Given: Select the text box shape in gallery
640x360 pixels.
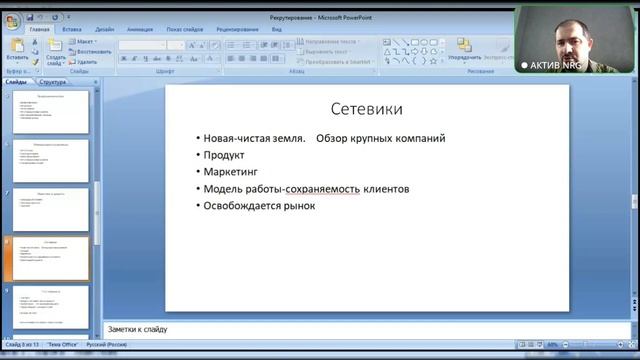Looking at the screenshot, I should click(x=387, y=42).
